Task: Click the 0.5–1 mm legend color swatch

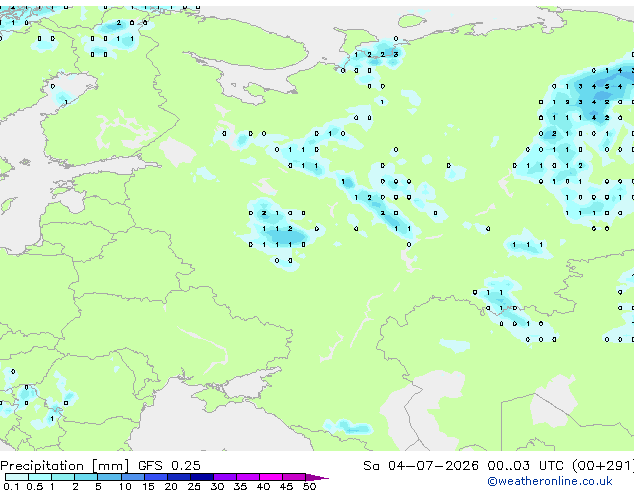Action: pos(40,477)
